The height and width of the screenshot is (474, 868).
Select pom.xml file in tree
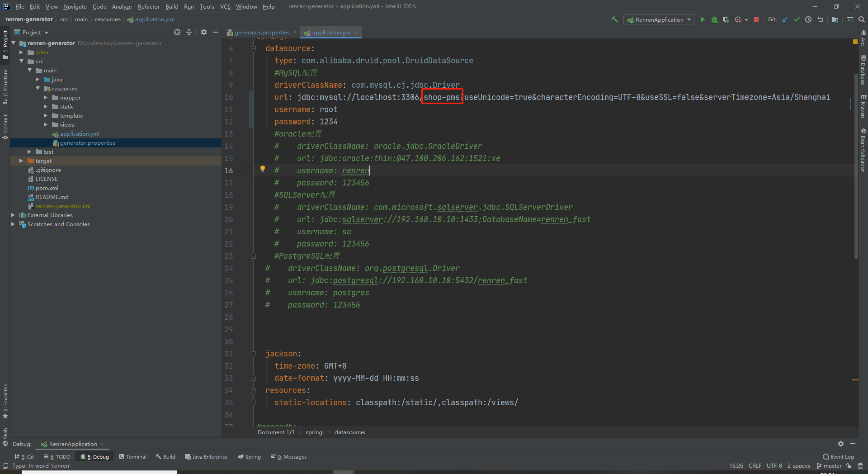(x=47, y=188)
